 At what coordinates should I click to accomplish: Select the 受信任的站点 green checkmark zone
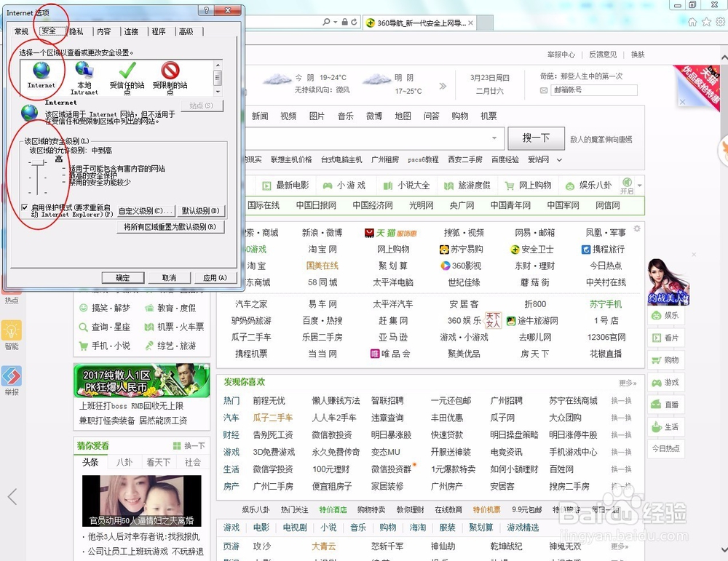coord(127,71)
